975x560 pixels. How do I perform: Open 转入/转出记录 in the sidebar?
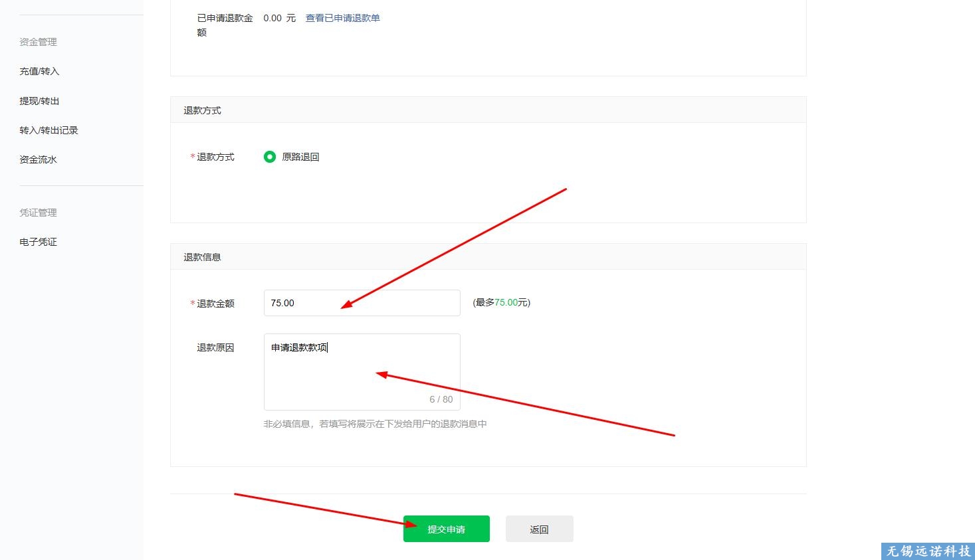[x=49, y=130]
